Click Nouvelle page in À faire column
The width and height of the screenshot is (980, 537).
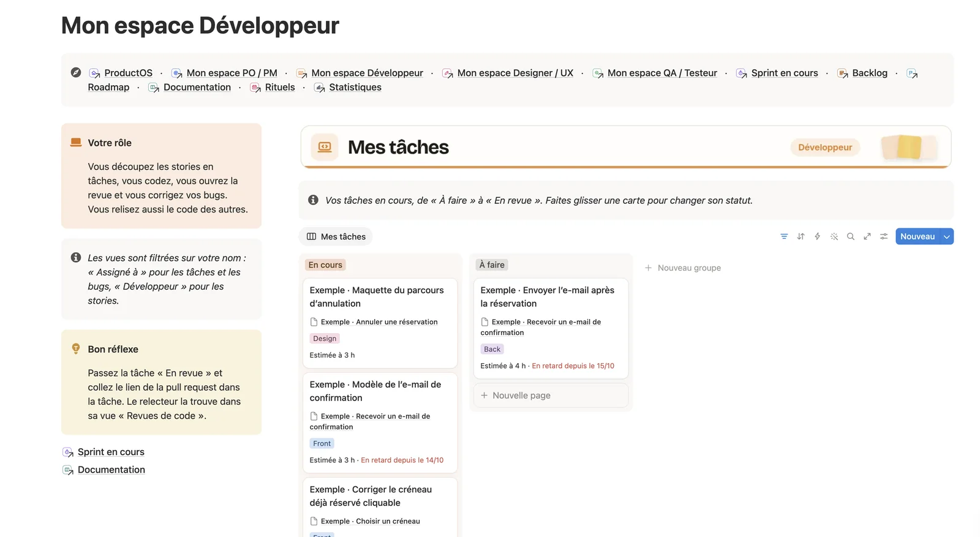pos(551,396)
